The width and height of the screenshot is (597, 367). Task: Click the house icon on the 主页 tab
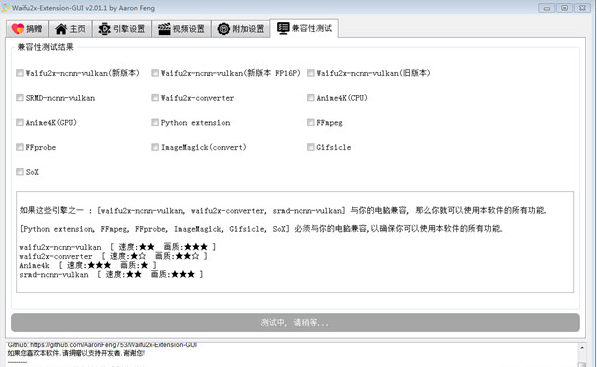point(61,29)
